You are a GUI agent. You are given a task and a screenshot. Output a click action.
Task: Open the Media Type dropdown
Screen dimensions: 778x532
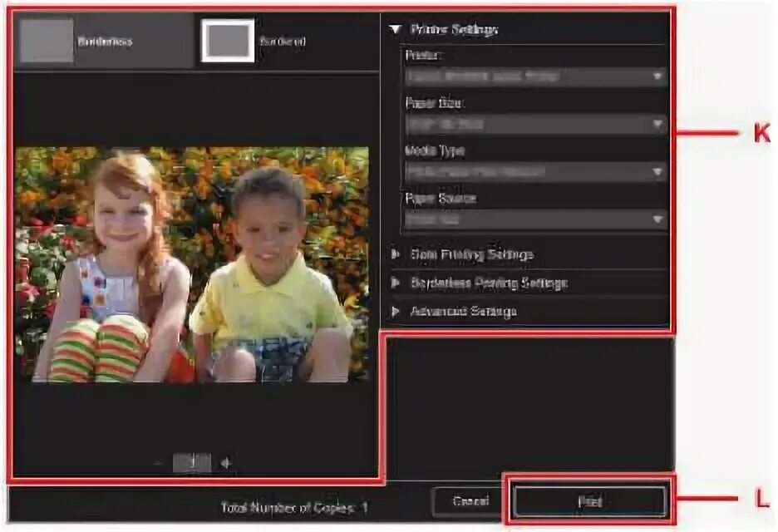pos(535,172)
